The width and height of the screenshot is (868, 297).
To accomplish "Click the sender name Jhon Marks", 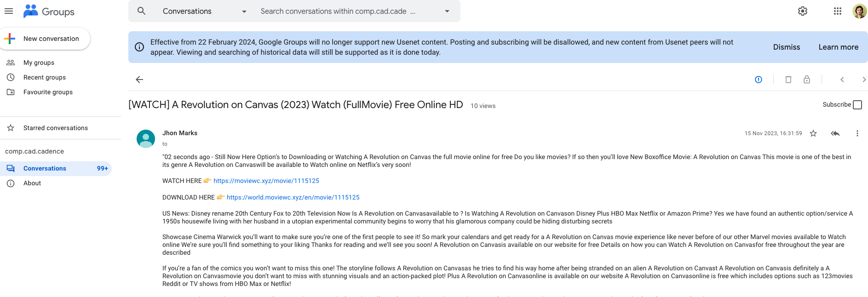I will [180, 133].
